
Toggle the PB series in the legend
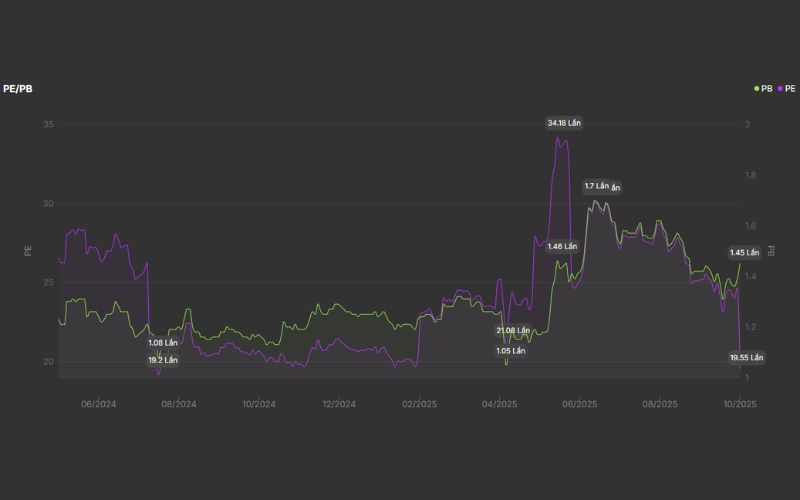point(766,89)
